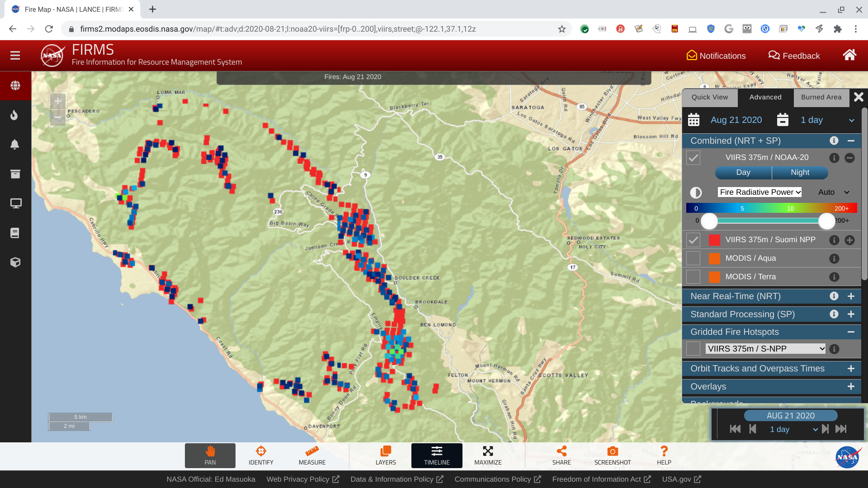Click the Maximize icon in bottom toolbar
Image resolution: width=868 pixels, height=488 pixels.
point(488,455)
